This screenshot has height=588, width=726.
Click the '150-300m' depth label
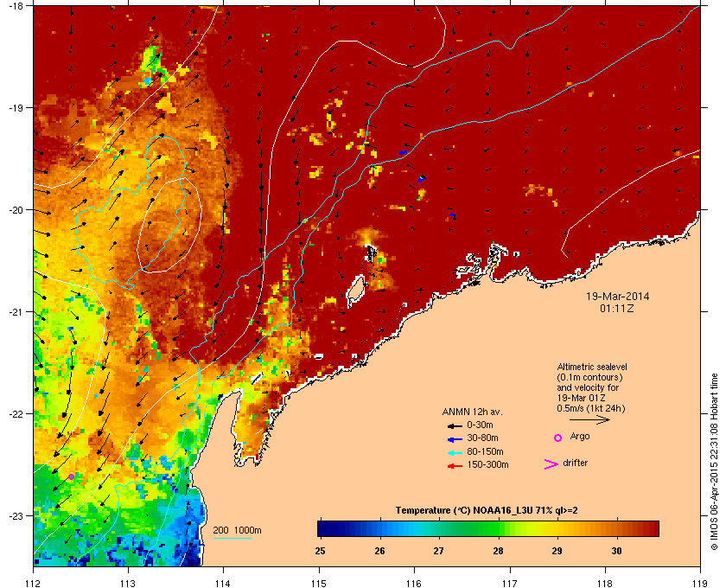487,464
